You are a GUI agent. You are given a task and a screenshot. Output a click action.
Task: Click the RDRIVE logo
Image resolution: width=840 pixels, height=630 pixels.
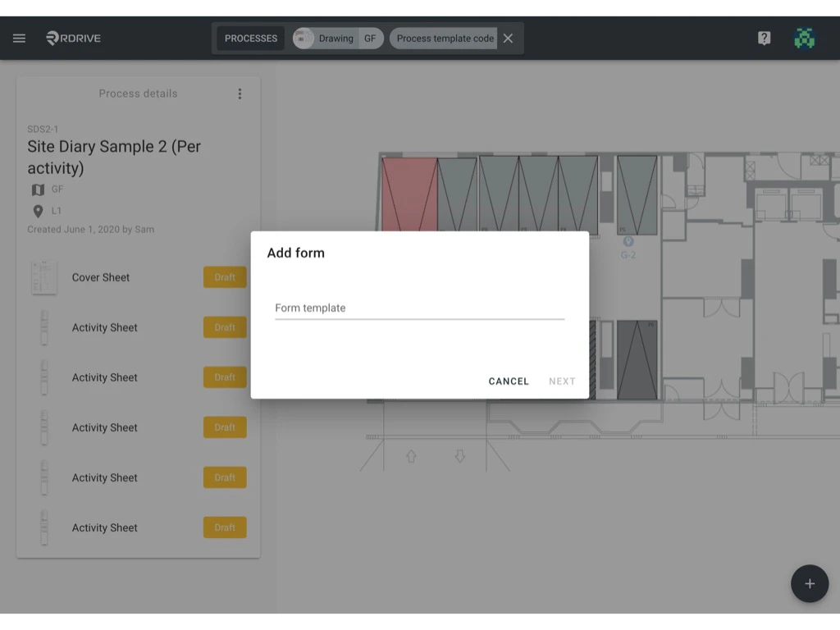[x=73, y=38]
